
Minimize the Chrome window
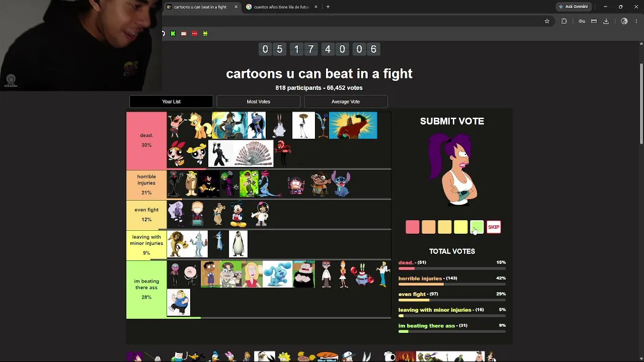[605, 7]
